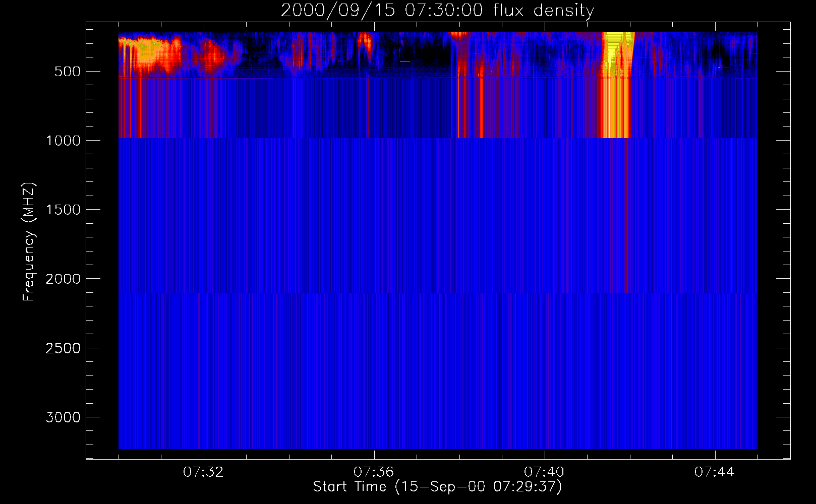The width and height of the screenshot is (816, 504).
Task: Click the 07:40 time tick label
Action: [x=544, y=472]
